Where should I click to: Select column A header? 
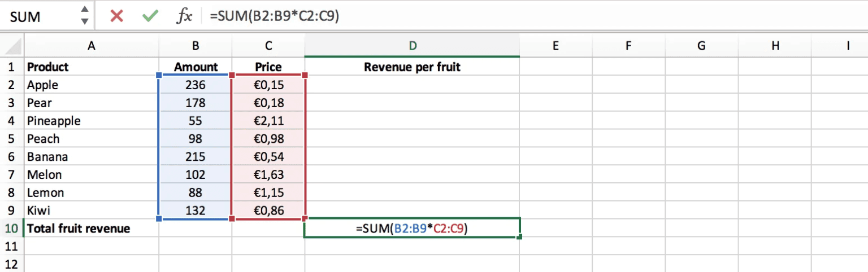tap(91, 46)
